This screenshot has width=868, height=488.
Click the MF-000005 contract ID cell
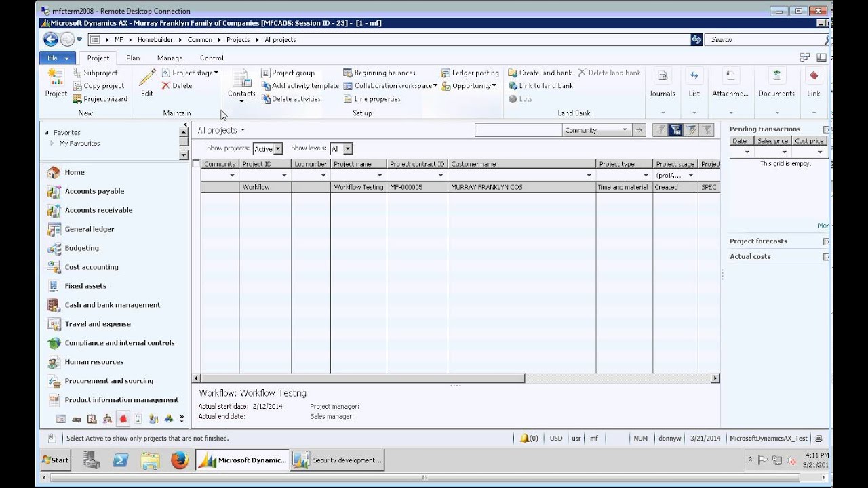point(417,187)
